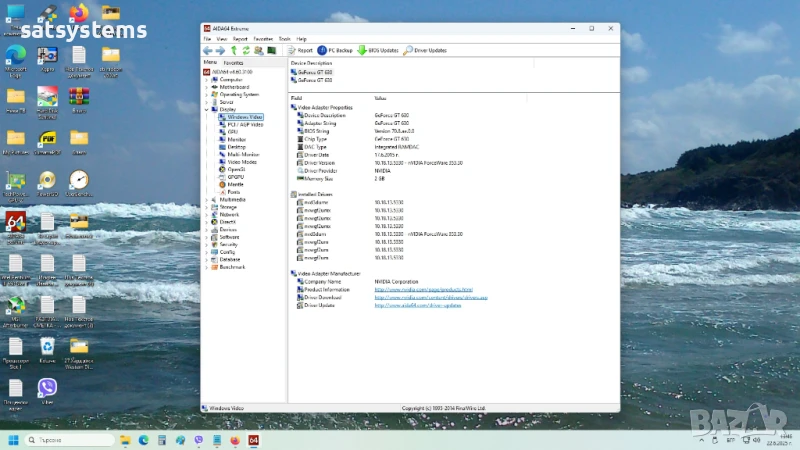This screenshot has width=800, height=450.
Task: Select OpenGL item in the tree
Action: tap(236, 169)
